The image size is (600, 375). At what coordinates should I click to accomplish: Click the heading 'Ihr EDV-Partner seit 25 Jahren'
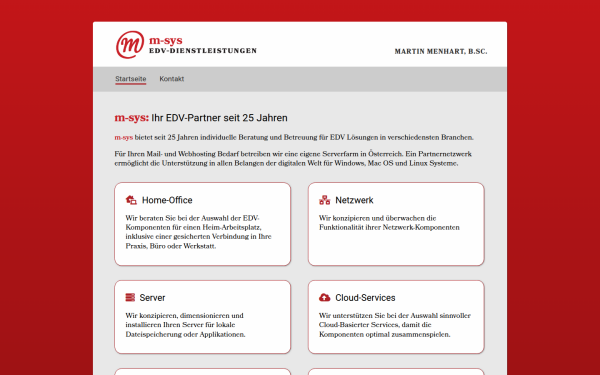point(219,118)
